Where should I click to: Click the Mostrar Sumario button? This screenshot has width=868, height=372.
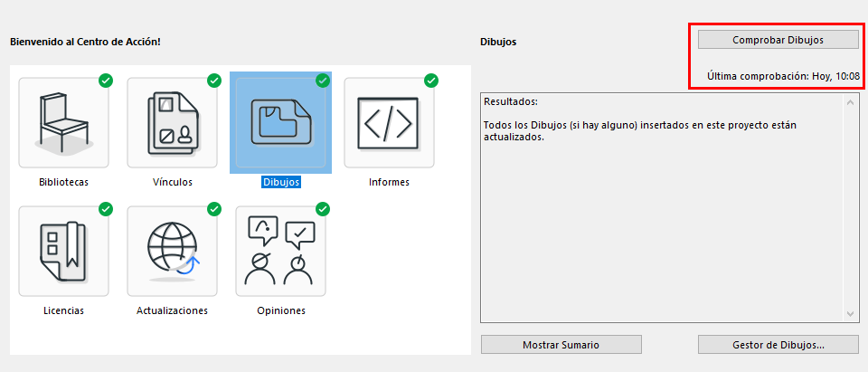click(561, 344)
